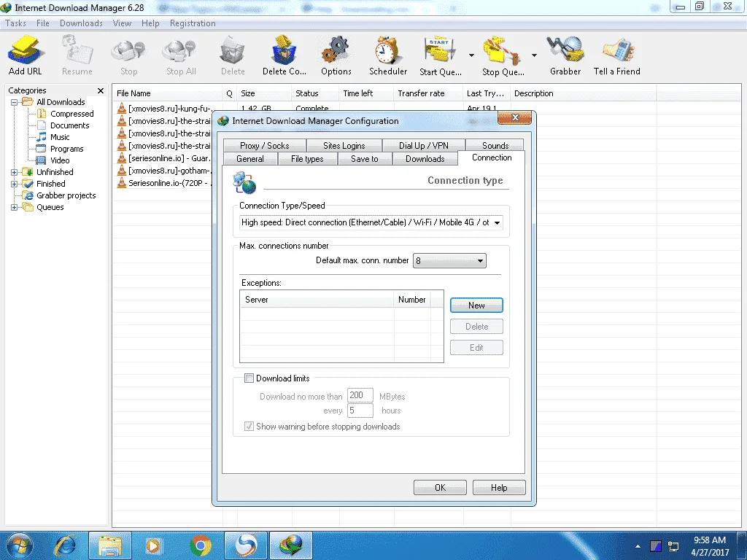Select the Documents category
Image resolution: width=747 pixels, height=560 pixels.
tap(69, 125)
